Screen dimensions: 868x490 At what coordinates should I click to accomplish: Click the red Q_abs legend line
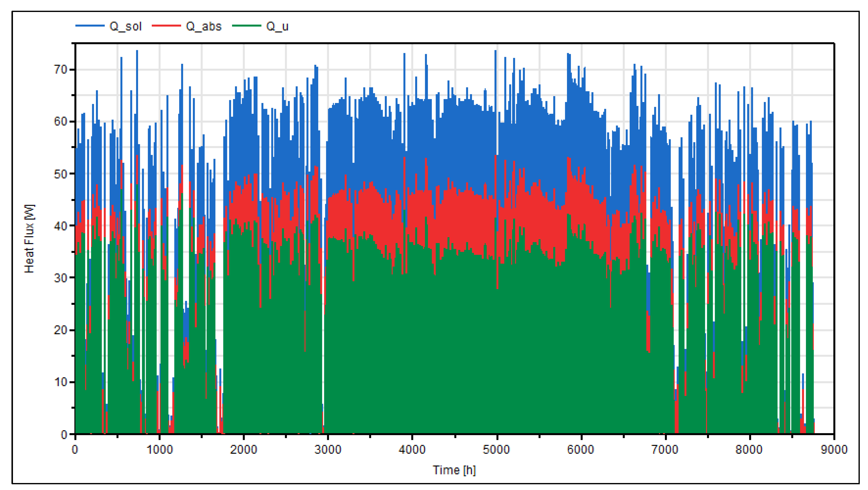[166, 26]
